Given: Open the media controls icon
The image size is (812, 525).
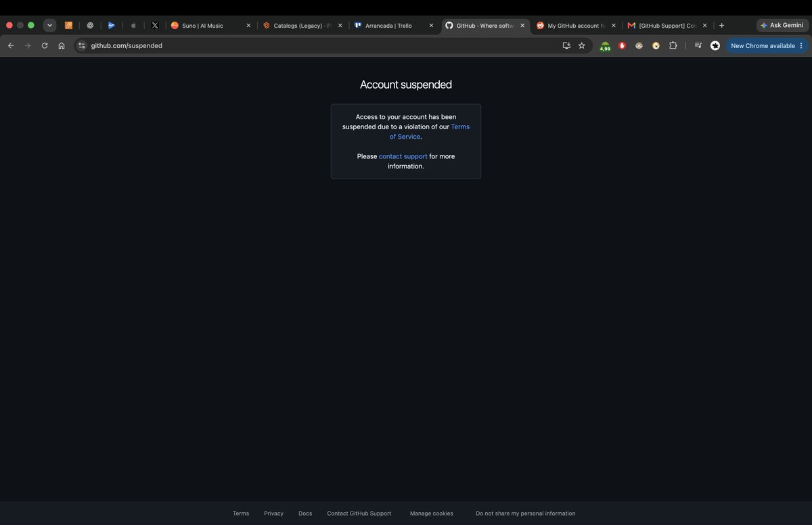Looking at the screenshot, I should click(698, 45).
